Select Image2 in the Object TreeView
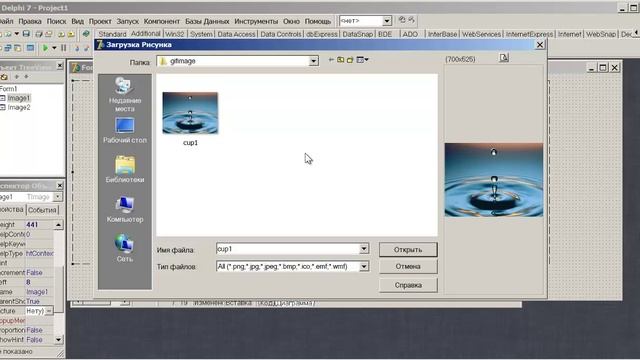The image size is (640, 360). 19,107
